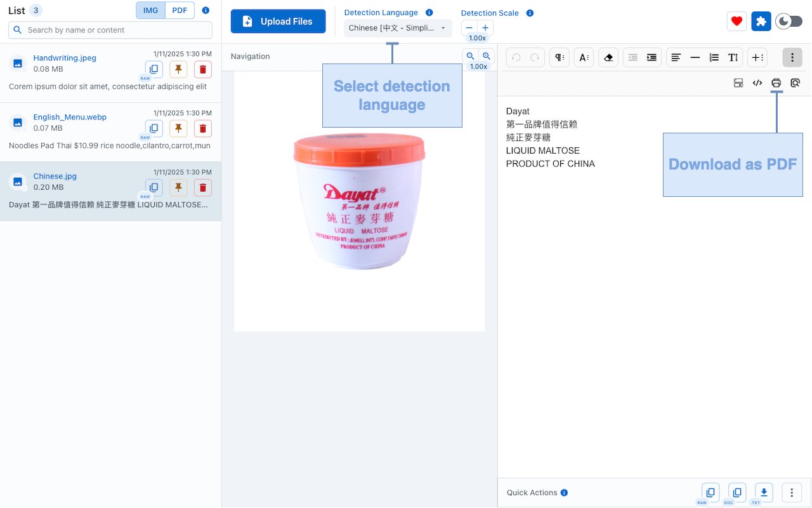The width and height of the screenshot is (812, 508).
Task: Clear formatting with the eraser tool
Action: (608, 57)
